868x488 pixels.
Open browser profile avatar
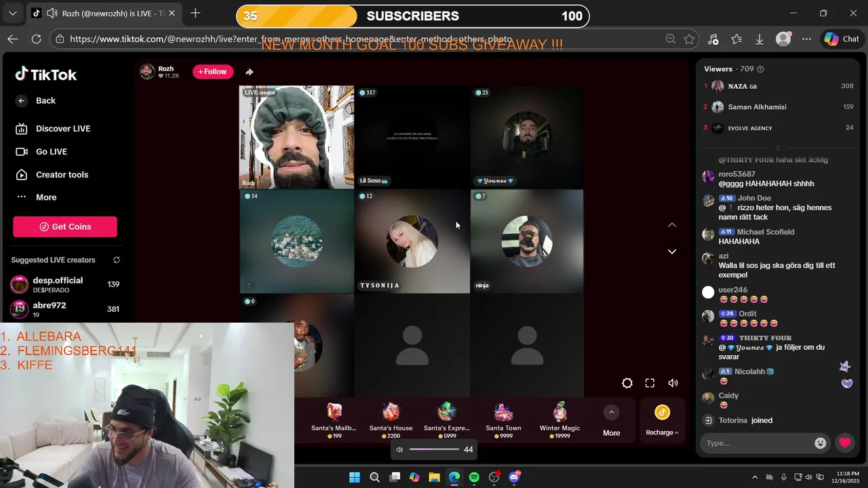(x=783, y=39)
